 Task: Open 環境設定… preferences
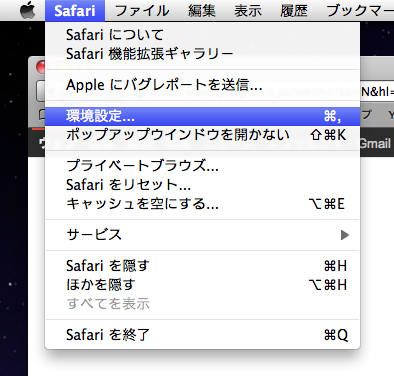pyautogui.click(x=202, y=116)
